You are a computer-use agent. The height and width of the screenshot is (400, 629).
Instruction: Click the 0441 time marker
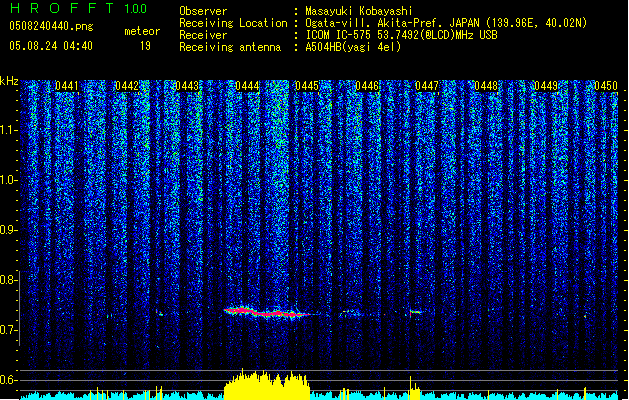pos(67,86)
